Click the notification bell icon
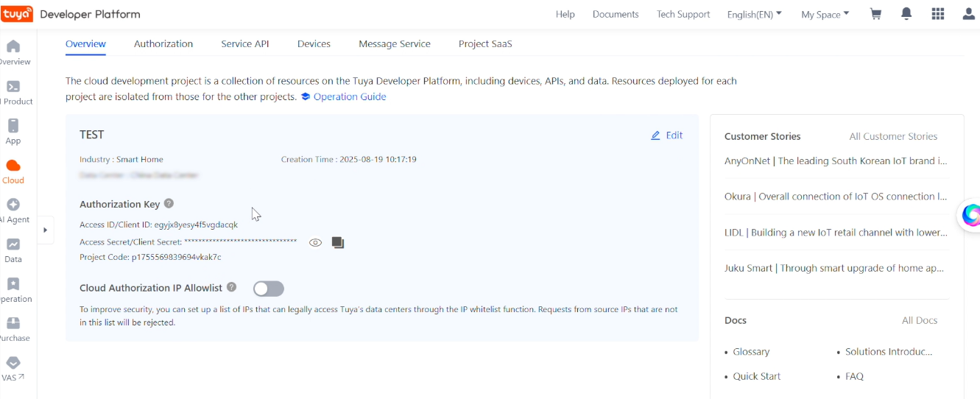Viewport: 980px width, 399px height. [x=906, y=14]
